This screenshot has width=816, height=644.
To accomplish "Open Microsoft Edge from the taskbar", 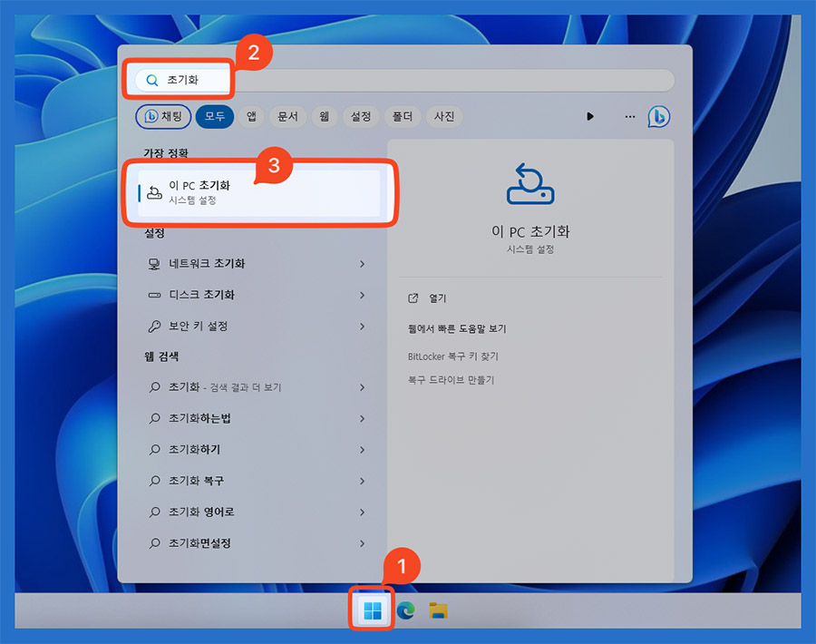I will click(406, 610).
